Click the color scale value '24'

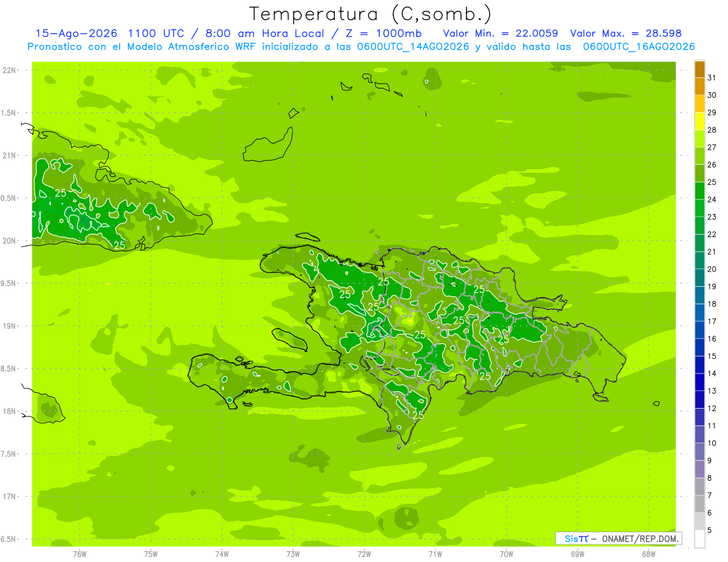tap(712, 199)
